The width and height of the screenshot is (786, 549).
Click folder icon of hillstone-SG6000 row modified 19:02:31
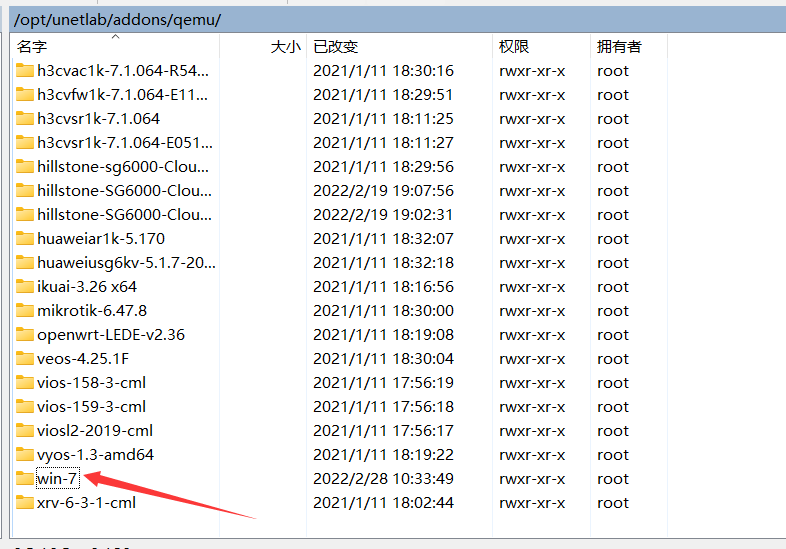click(x=25, y=215)
